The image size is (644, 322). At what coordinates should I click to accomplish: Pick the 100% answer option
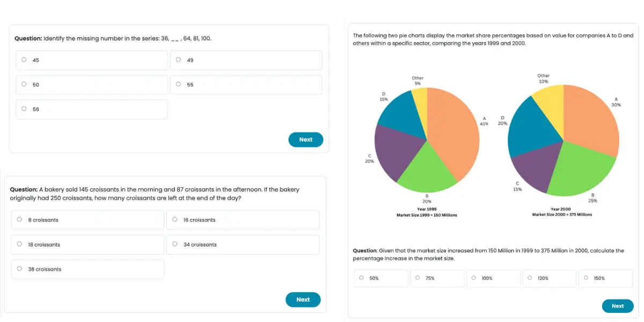(x=474, y=278)
